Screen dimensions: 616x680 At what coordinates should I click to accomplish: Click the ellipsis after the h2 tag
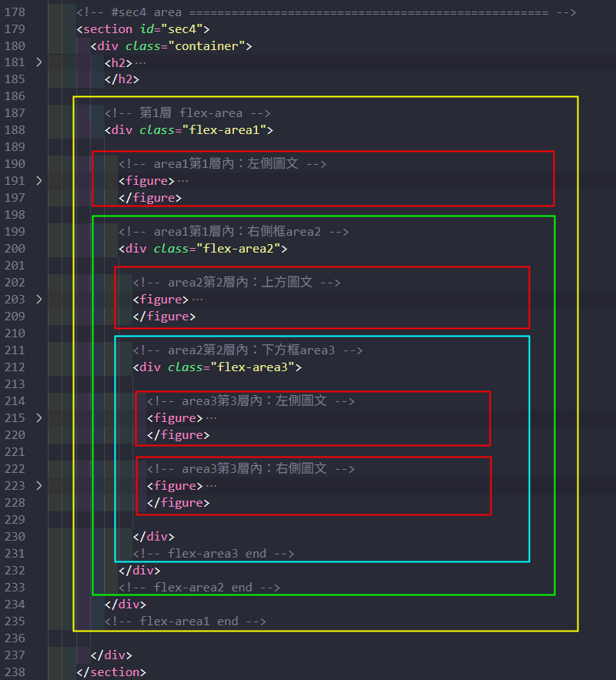[140, 62]
